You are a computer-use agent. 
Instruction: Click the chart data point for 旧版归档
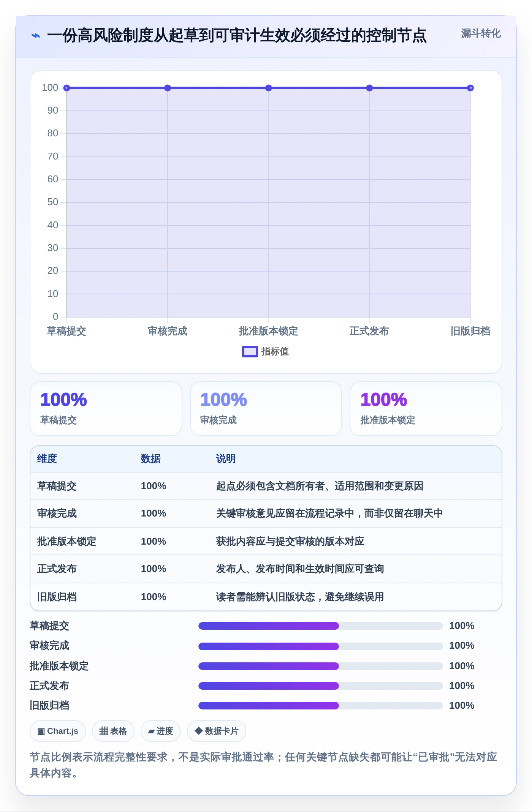coord(470,88)
